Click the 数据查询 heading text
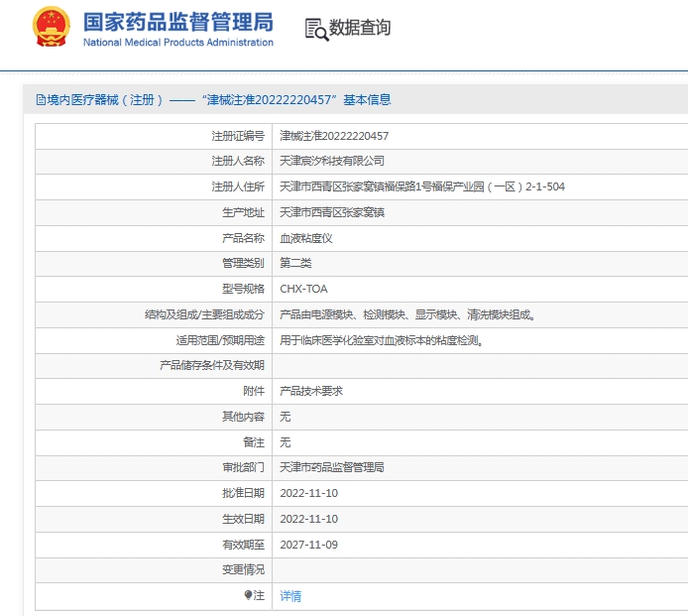The width and height of the screenshot is (688, 616). 359,27
